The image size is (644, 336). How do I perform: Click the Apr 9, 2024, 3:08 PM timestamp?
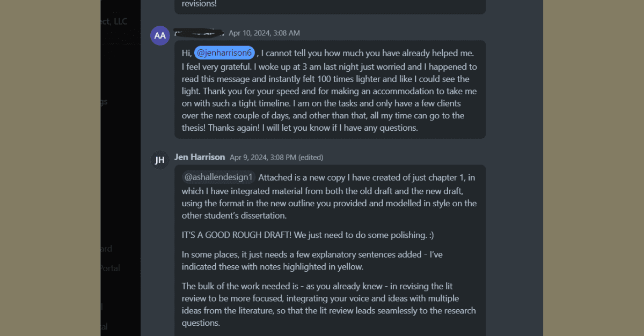[x=263, y=158]
